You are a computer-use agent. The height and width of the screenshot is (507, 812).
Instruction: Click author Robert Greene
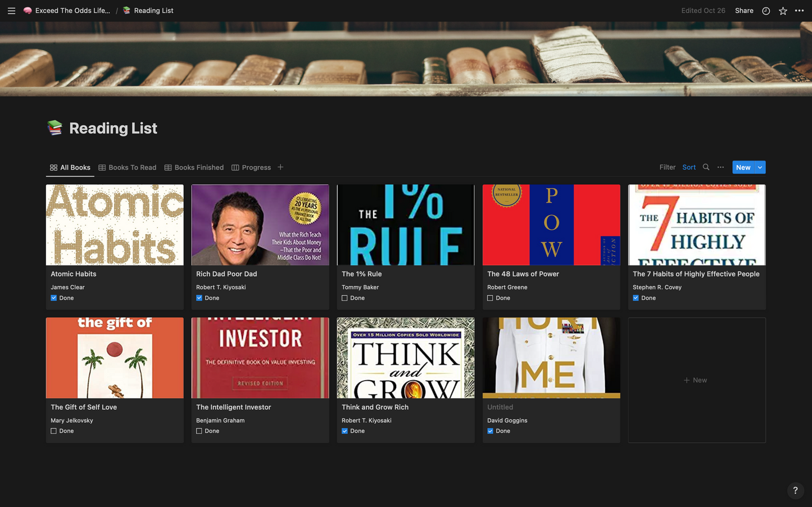pyautogui.click(x=507, y=287)
